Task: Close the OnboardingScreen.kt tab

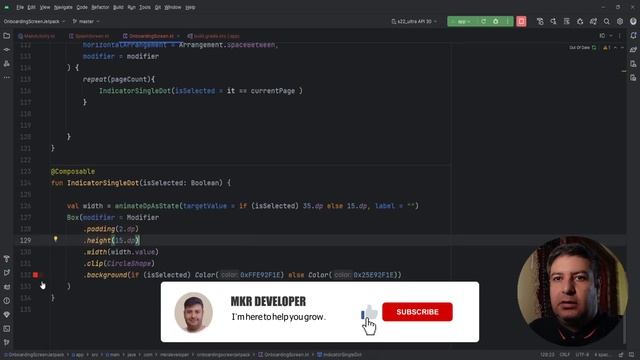Action: pyautogui.click(x=178, y=36)
